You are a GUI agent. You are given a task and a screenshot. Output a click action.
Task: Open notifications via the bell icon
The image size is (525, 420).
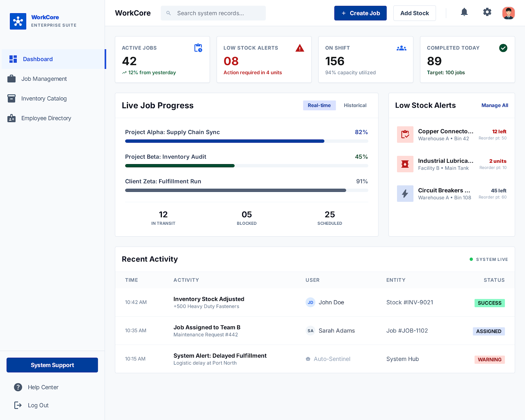(464, 12)
